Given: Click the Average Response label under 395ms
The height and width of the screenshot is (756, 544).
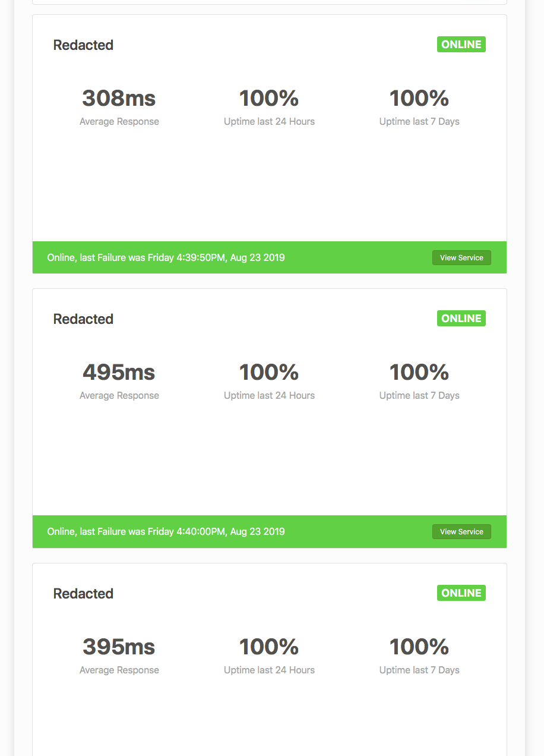Looking at the screenshot, I should point(119,670).
